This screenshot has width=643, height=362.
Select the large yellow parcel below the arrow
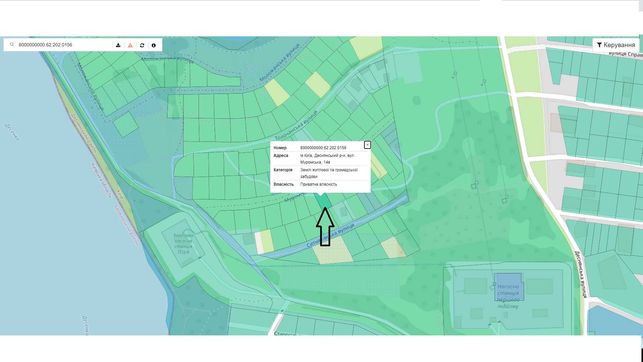tap(333, 250)
